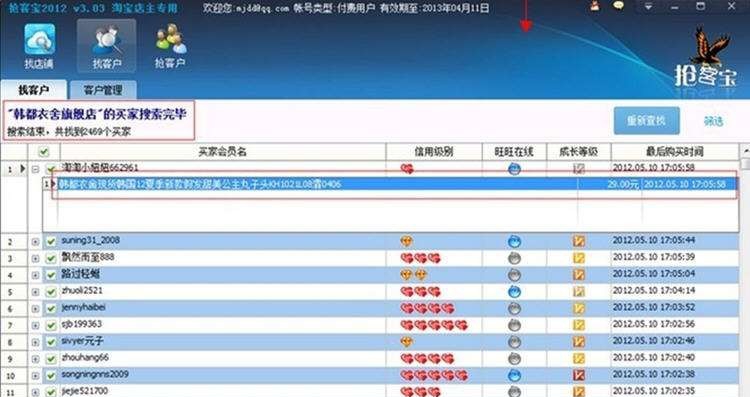Sort by 信用级别 column header
750x397 pixels.
tap(434, 152)
